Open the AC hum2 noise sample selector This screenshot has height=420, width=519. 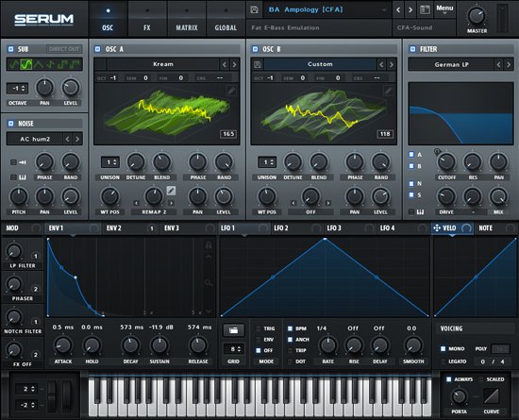35,139
